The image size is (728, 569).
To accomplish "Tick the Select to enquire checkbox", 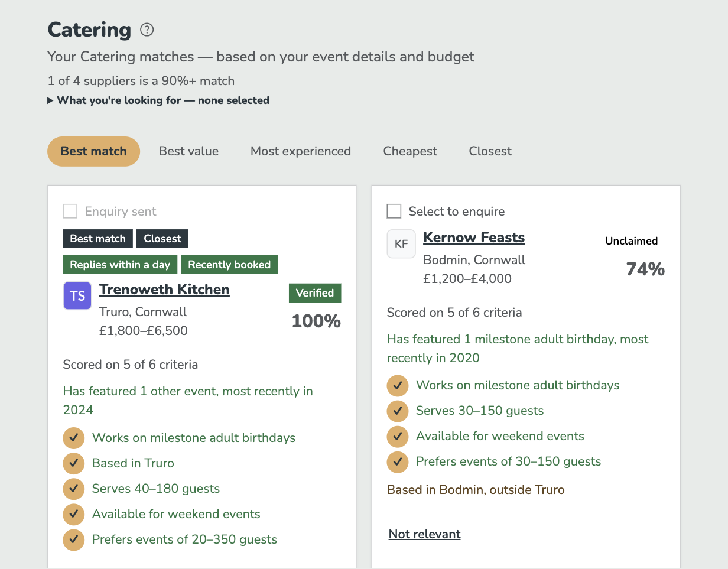I will click(x=394, y=211).
